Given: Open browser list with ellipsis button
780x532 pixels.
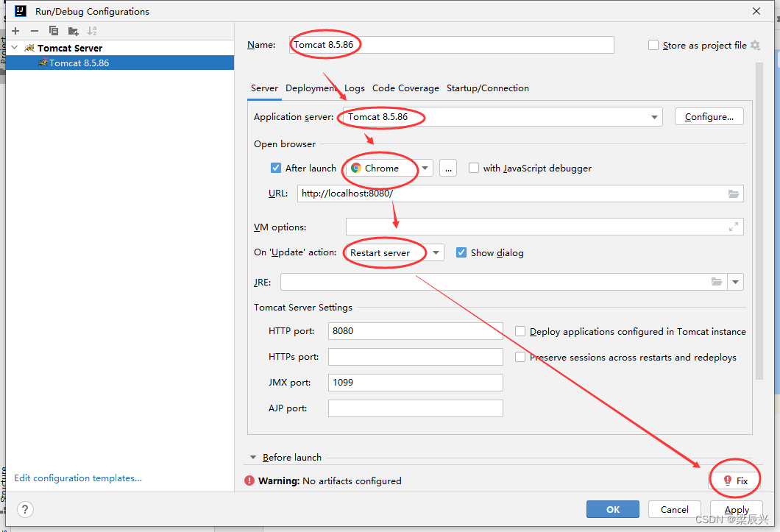Looking at the screenshot, I should pos(448,169).
